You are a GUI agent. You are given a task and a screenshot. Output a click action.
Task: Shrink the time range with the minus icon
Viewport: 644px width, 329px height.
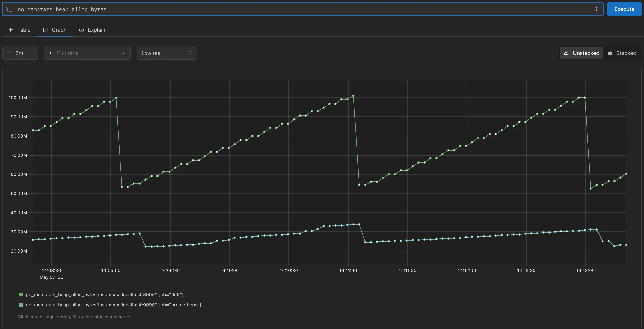(9, 53)
